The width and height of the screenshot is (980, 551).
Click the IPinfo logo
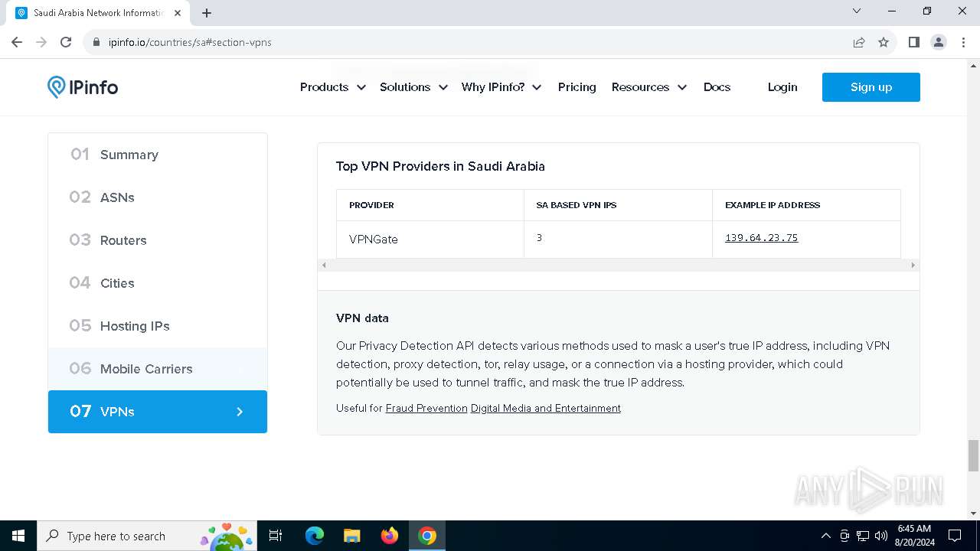point(83,87)
